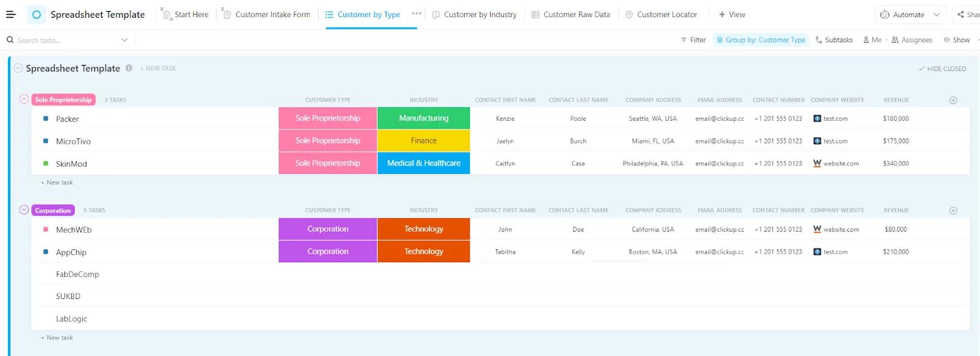Viewport: 980px width, 356px height.
Task: Toggle the Packer task status square
Action: (x=46, y=118)
